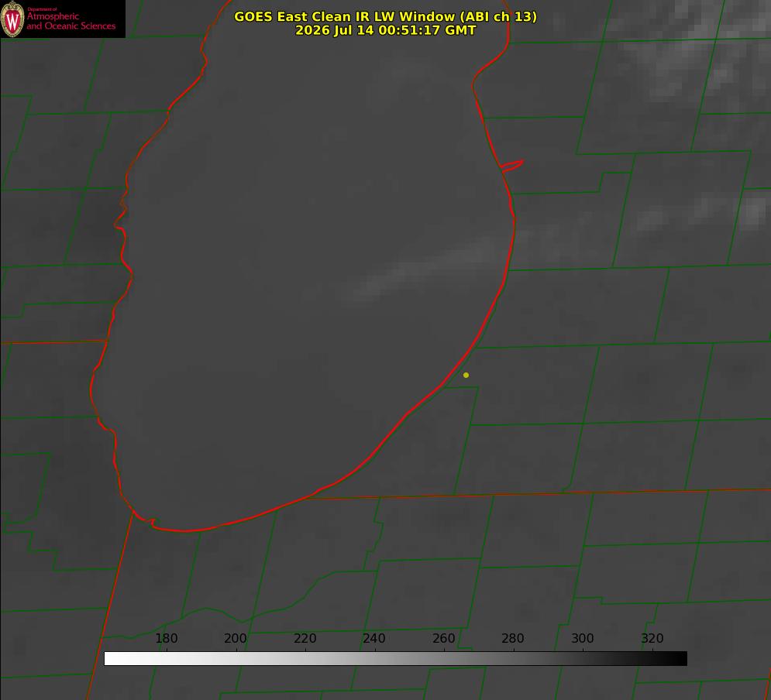Click the 280 label on the colorbar
Viewport: 771px width, 700px height.
[513, 638]
